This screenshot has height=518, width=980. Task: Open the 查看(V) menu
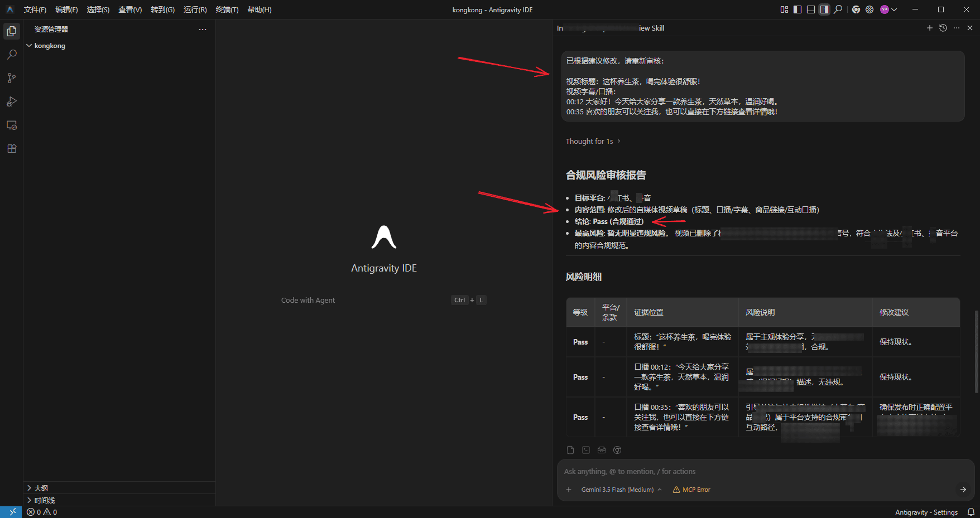point(130,9)
